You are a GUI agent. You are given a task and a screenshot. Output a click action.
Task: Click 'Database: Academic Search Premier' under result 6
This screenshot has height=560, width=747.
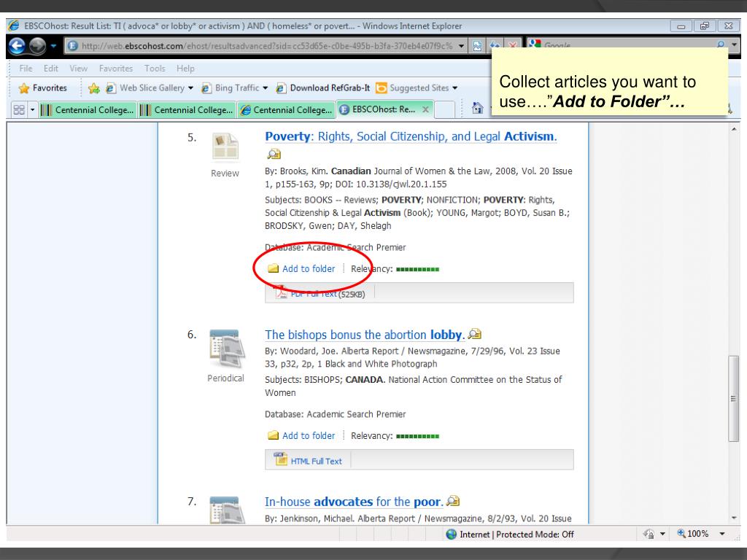tap(336, 414)
